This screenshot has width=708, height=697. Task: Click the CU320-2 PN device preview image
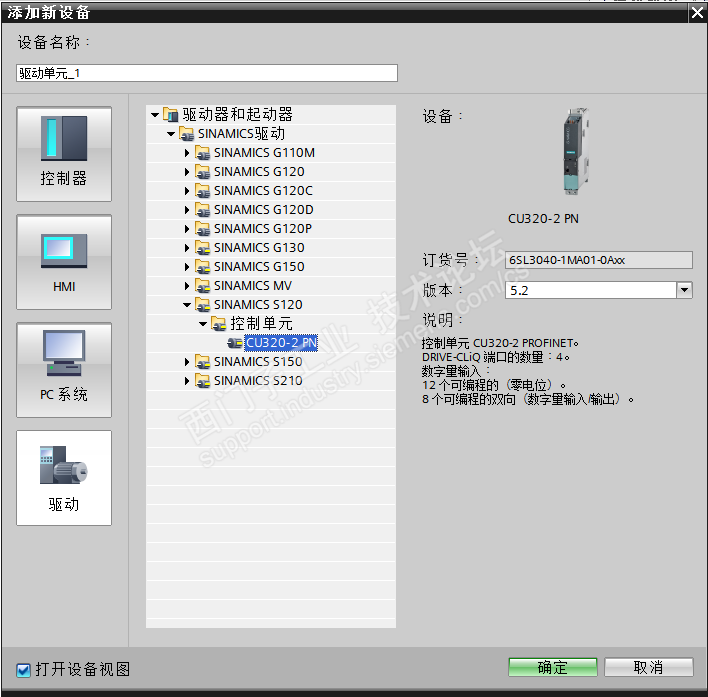576,151
